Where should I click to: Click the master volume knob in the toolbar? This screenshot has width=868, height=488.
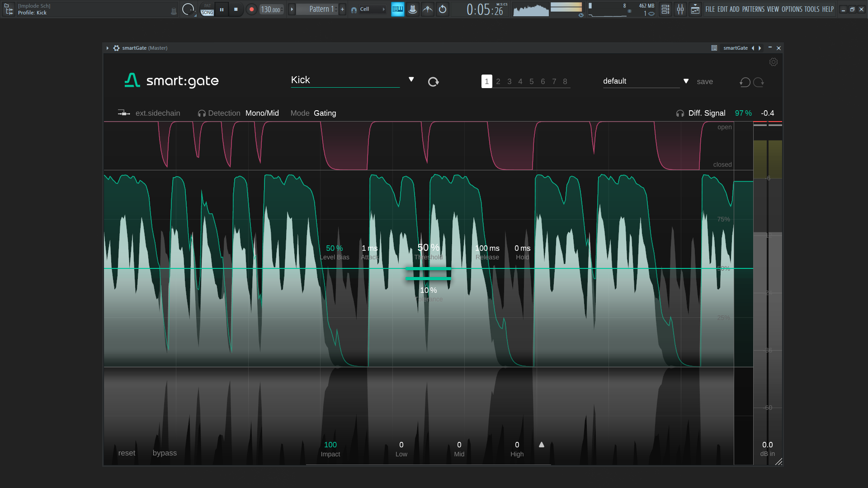[x=188, y=9]
